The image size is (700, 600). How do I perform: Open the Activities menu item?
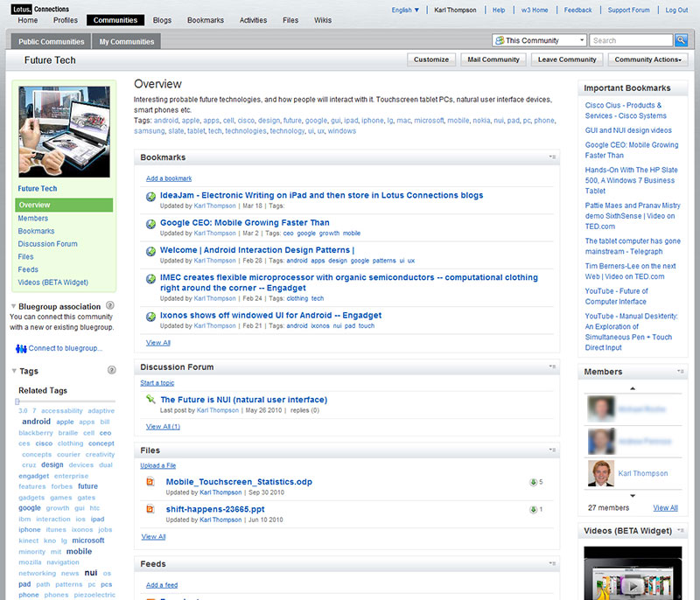pyautogui.click(x=253, y=20)
